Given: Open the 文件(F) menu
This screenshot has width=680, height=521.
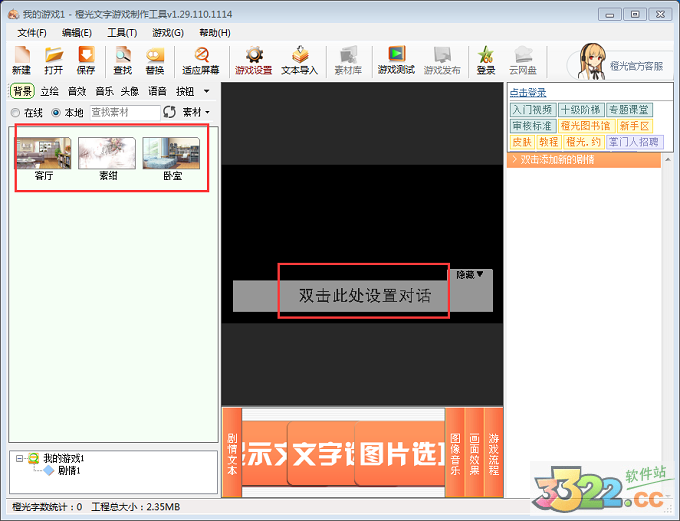Looking at the screenshot, I should click(x=32, y=33).
